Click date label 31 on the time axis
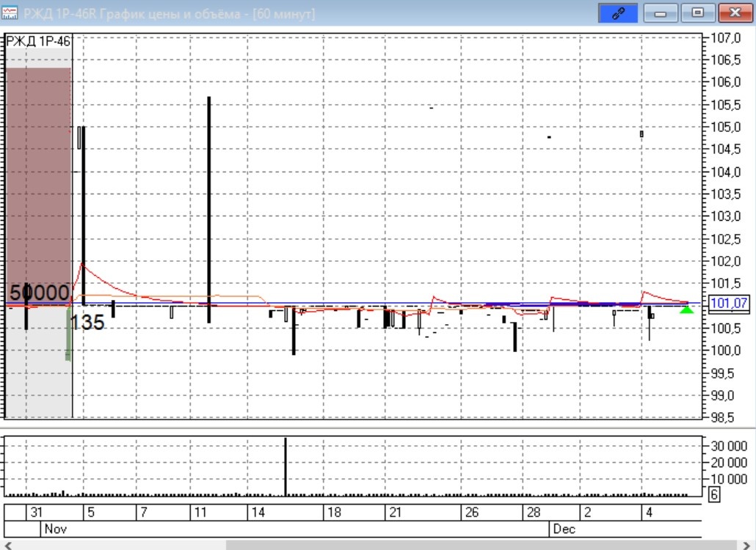 (x=36, y=512)
